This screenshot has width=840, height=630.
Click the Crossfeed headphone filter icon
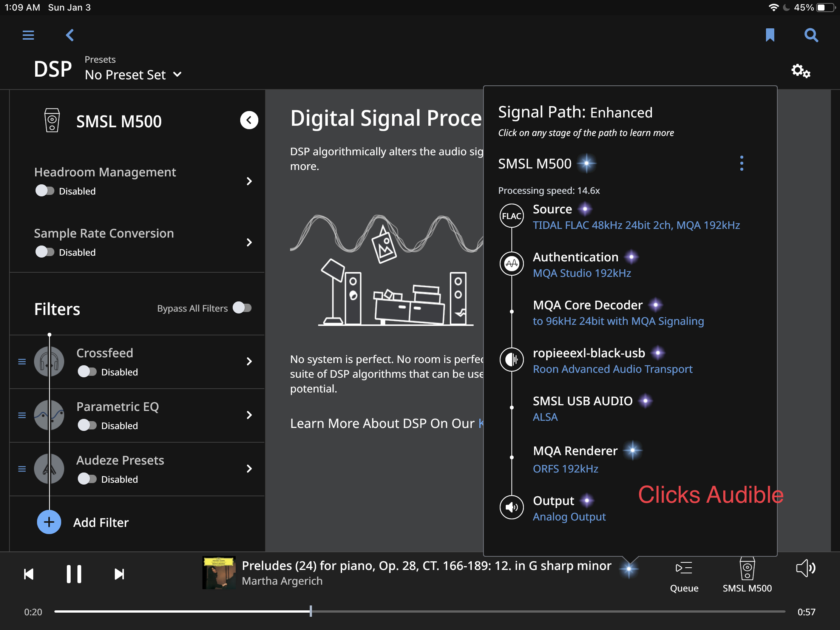(49, 361)
